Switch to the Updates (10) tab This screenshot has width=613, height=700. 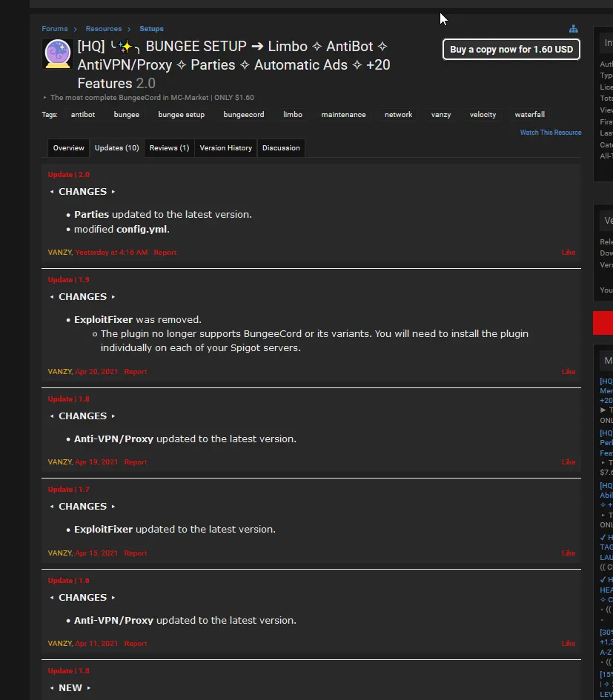(x=116, y=148)
